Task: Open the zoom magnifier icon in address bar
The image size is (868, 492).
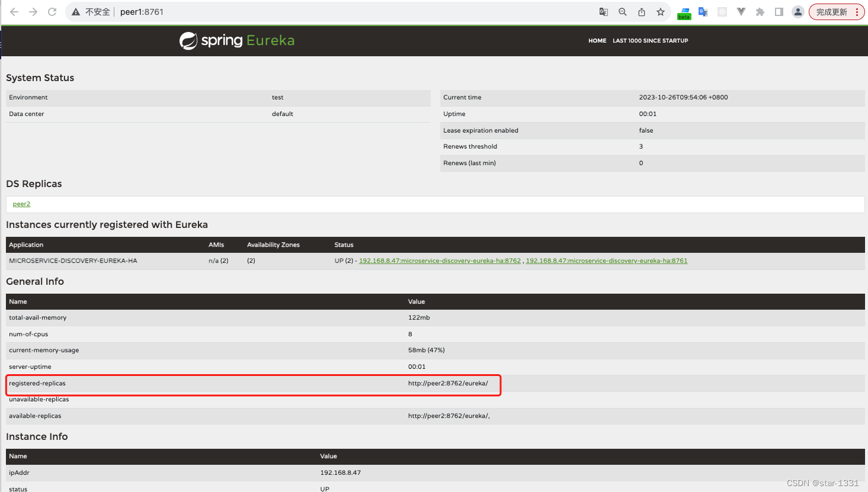Action: (x=623, y=12)
